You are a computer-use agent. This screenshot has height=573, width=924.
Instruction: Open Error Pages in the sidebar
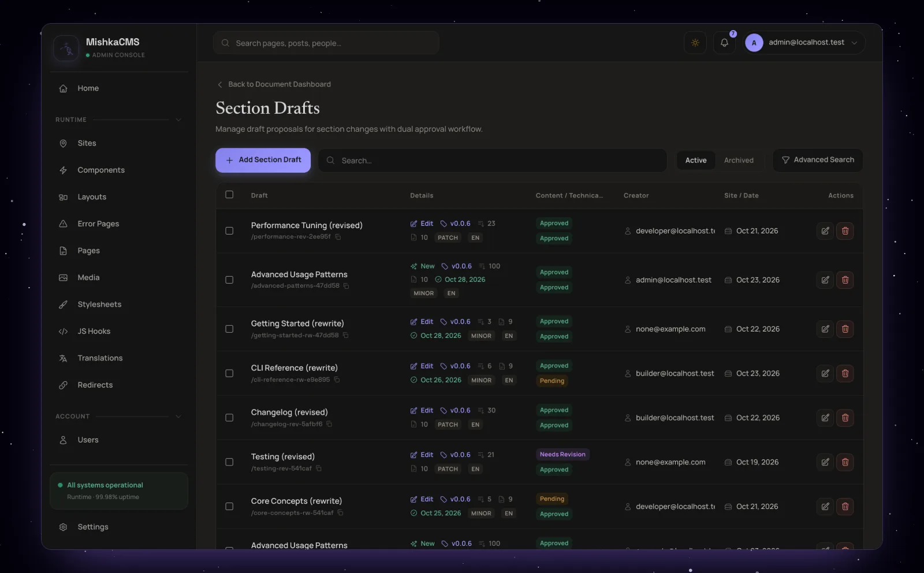coord(119,224)
